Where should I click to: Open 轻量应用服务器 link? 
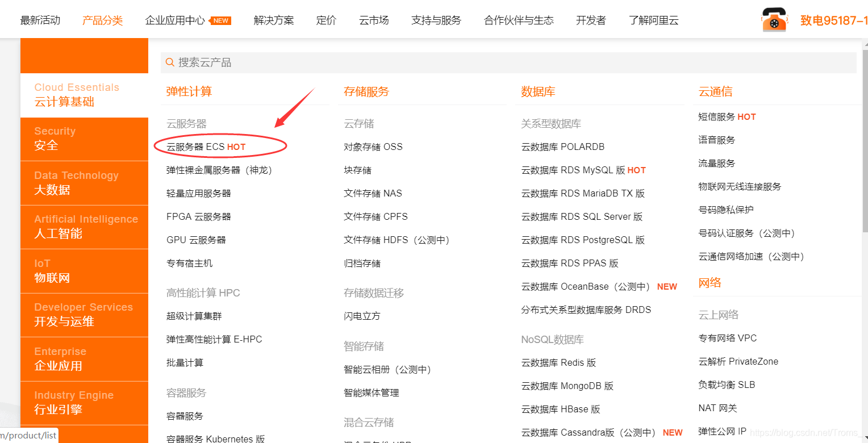coord(199,193)
